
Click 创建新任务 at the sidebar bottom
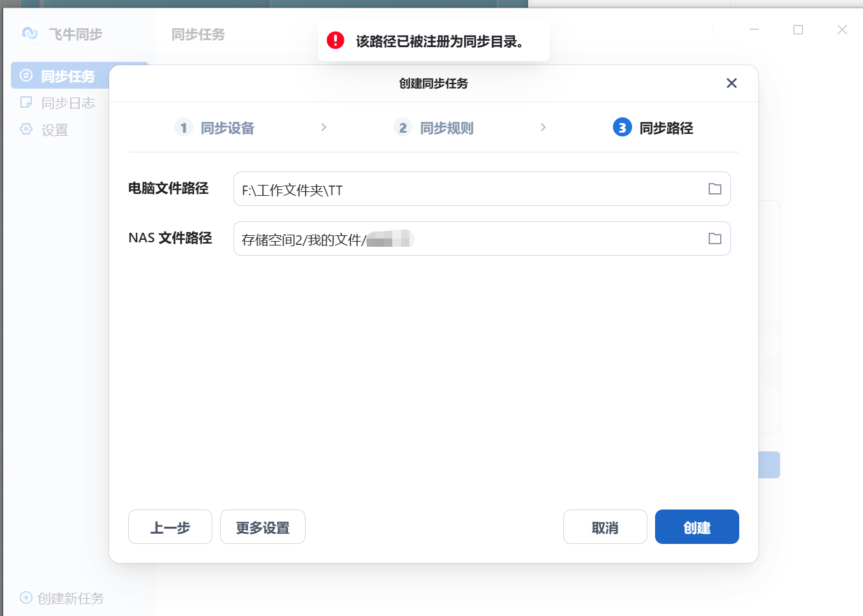[x=62, y=598]
